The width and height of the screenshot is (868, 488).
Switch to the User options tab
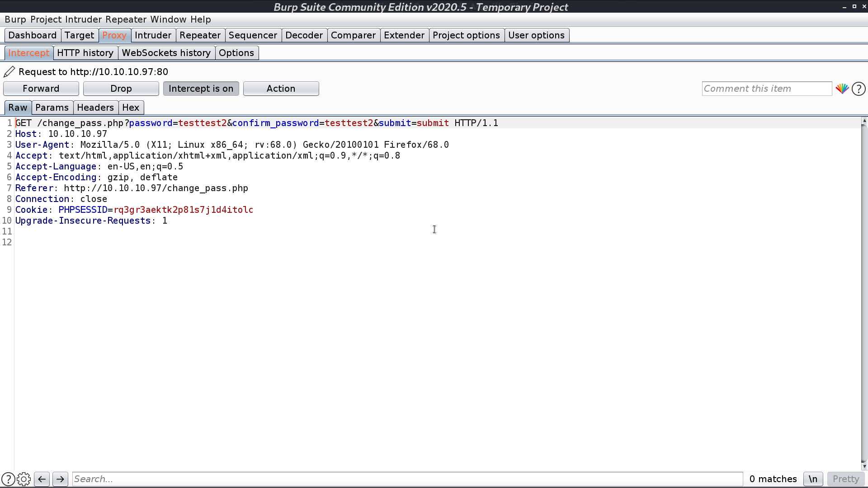[536, 35]
